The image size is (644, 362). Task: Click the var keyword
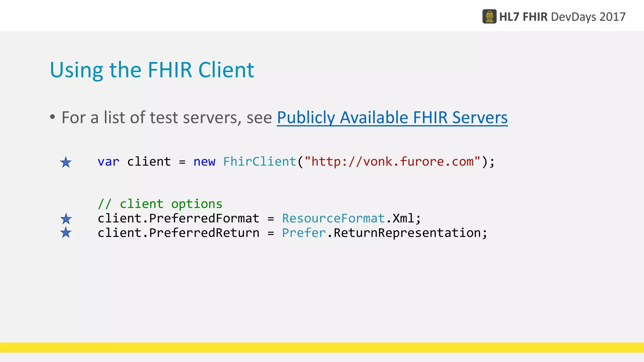pyautogui.click(x=108, y=162)
